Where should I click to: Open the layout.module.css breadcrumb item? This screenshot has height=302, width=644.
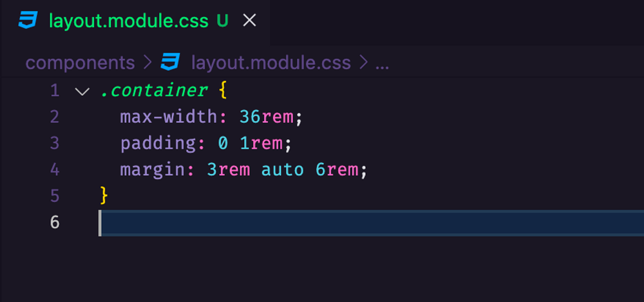(270, 62)
